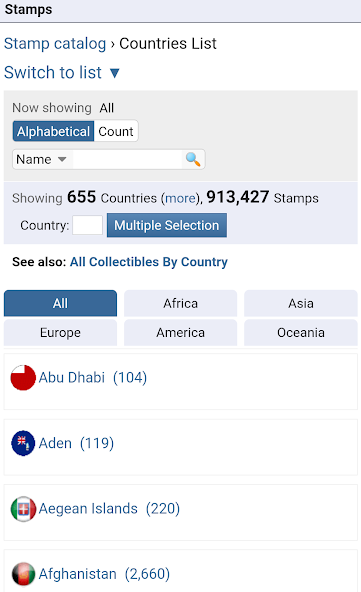Select the Africa tab

pos(180,303)
